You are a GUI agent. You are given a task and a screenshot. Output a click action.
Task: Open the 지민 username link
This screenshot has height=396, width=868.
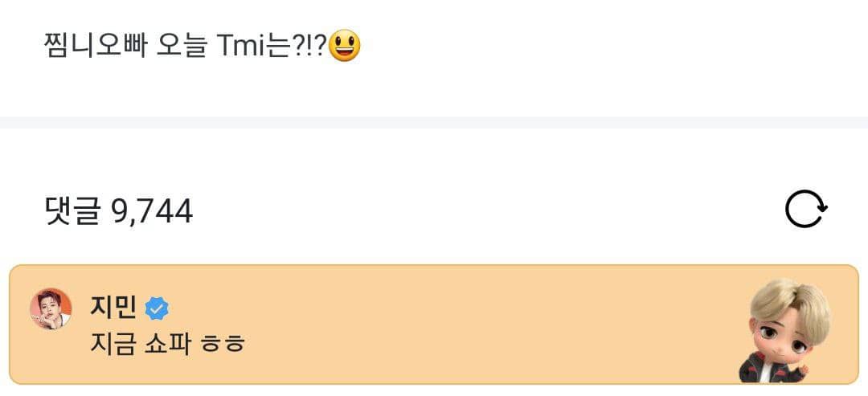(x=113, y=307)
